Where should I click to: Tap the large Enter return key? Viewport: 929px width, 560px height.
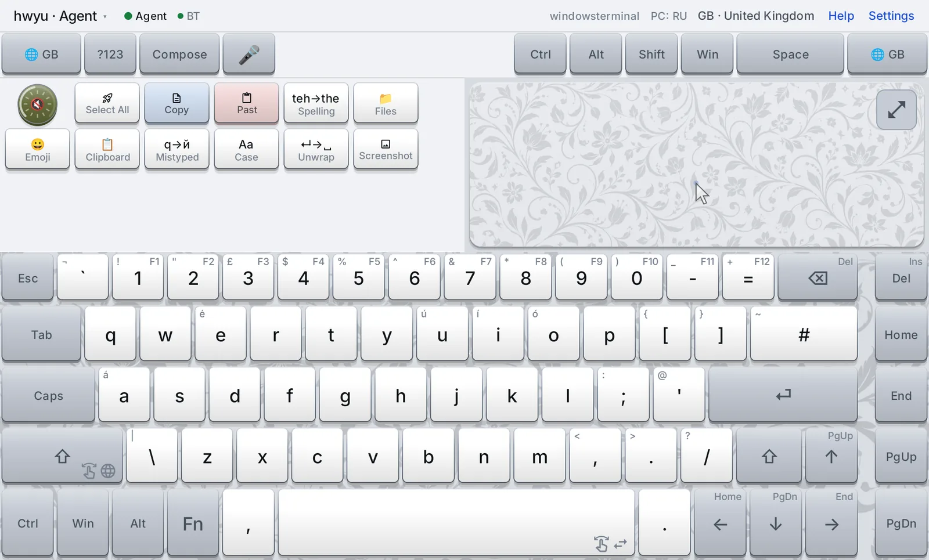coord(783,395)
